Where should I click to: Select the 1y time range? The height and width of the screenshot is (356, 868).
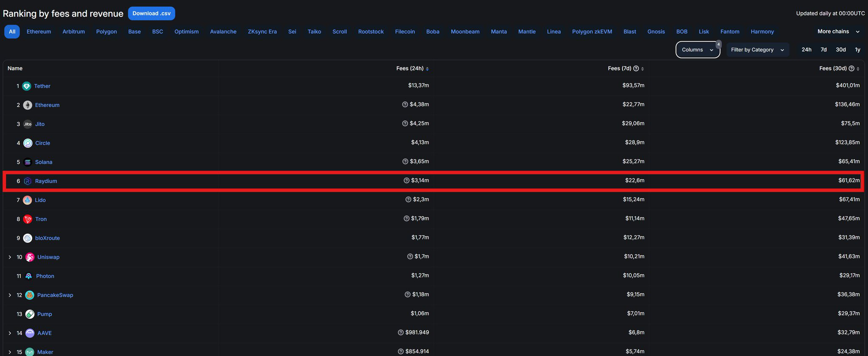point(858,50)
